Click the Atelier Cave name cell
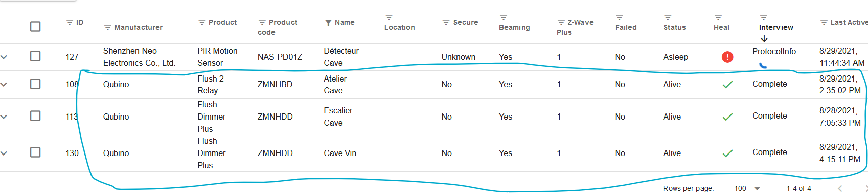868x193 pixels. point(335,85)
